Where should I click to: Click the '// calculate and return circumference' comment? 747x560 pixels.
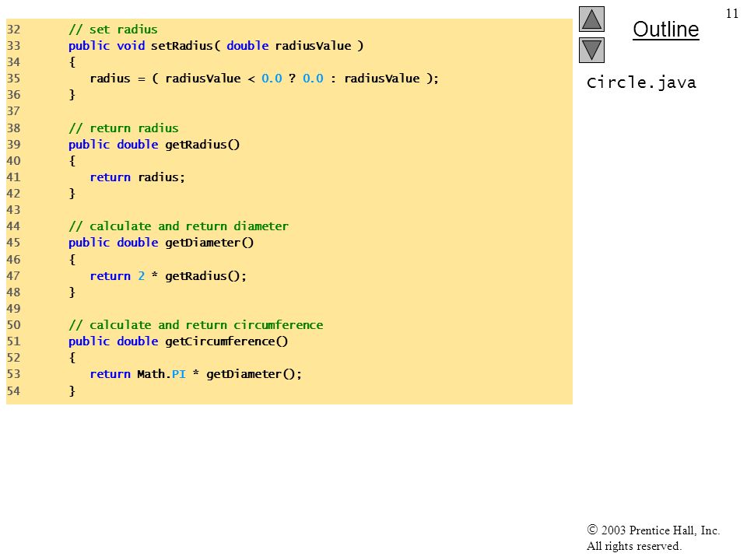pyautogui.click(x=196, y=325)
